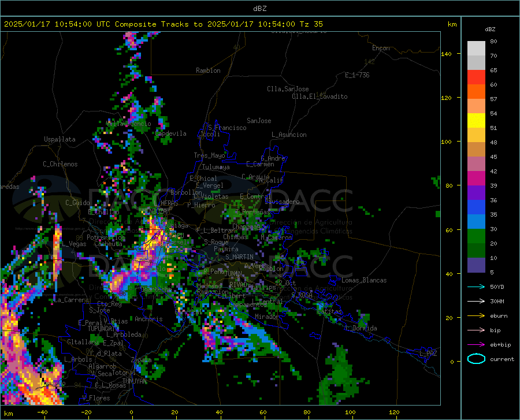
Task: Click the Uspallata map label
Action: [x=60, y=139]
